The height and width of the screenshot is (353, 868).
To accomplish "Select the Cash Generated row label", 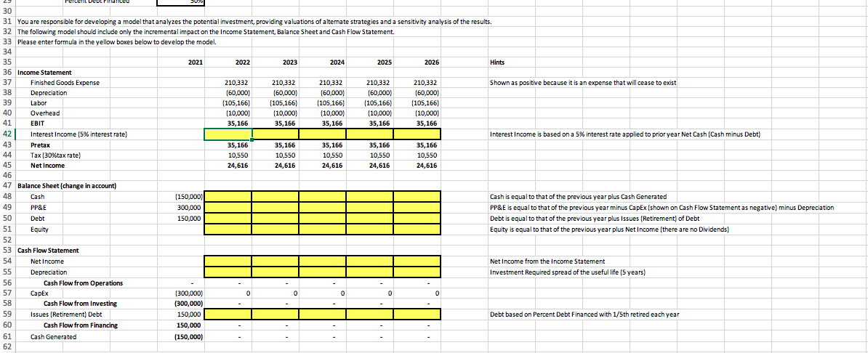I will pos(54,336).
